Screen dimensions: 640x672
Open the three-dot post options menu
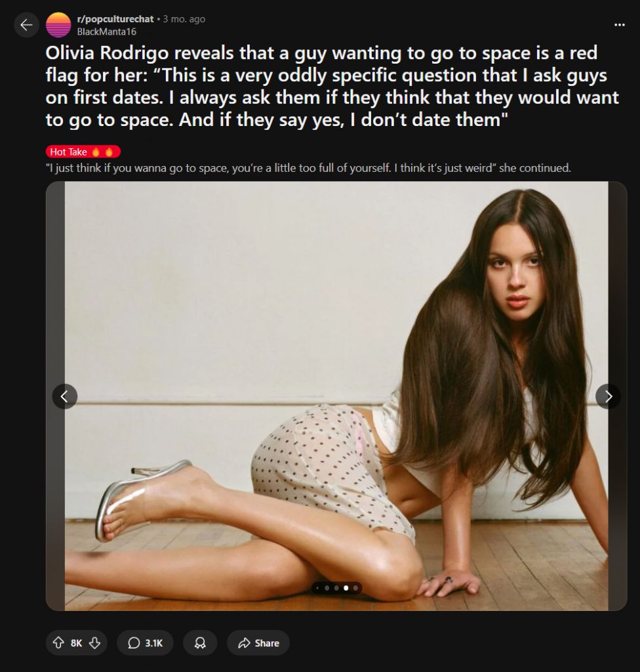pos(619,25)
